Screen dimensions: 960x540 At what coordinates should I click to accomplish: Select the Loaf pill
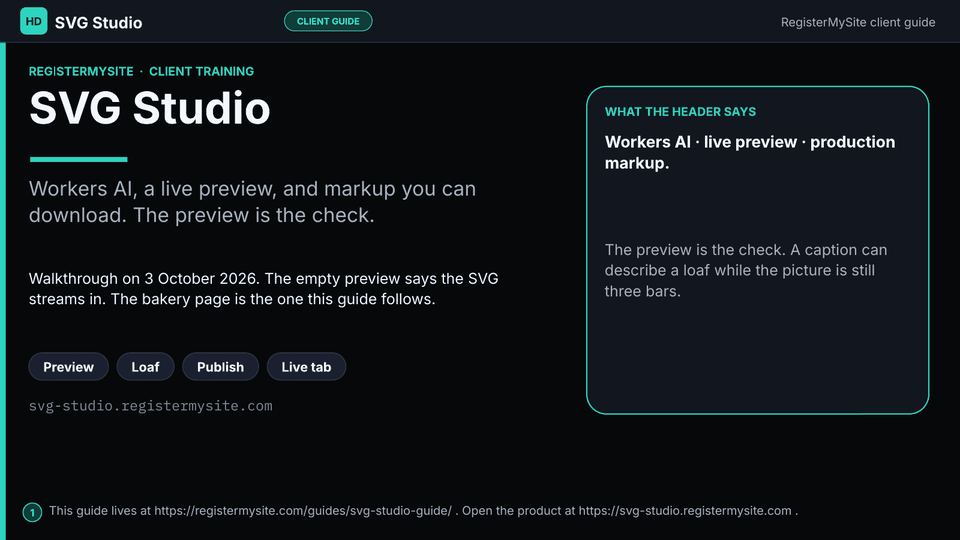pos(145,367)
